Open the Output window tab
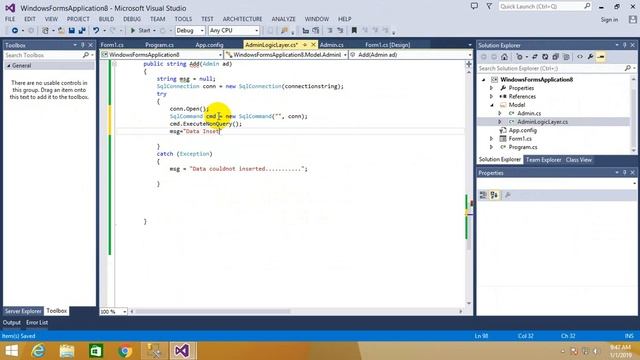 [x=11, y=323]
